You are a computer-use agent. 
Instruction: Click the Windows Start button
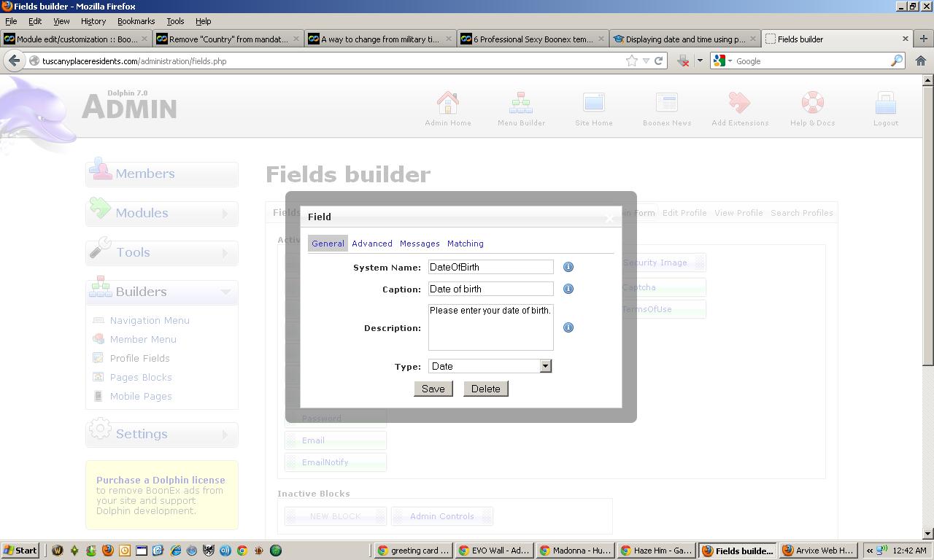[x=20, y=551]
